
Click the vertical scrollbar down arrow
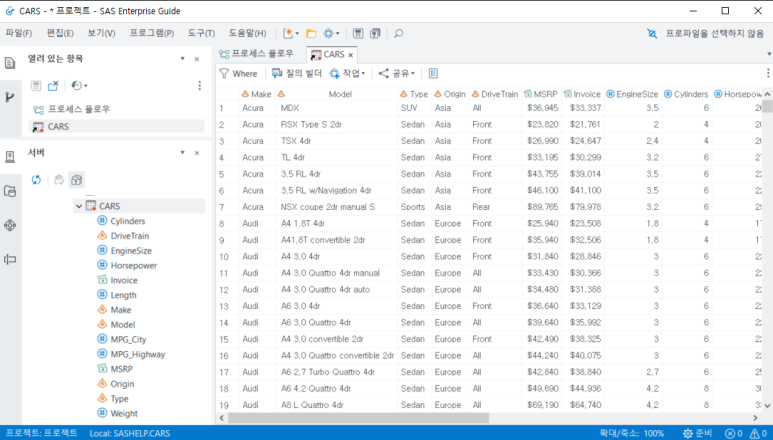coord(767,406)
